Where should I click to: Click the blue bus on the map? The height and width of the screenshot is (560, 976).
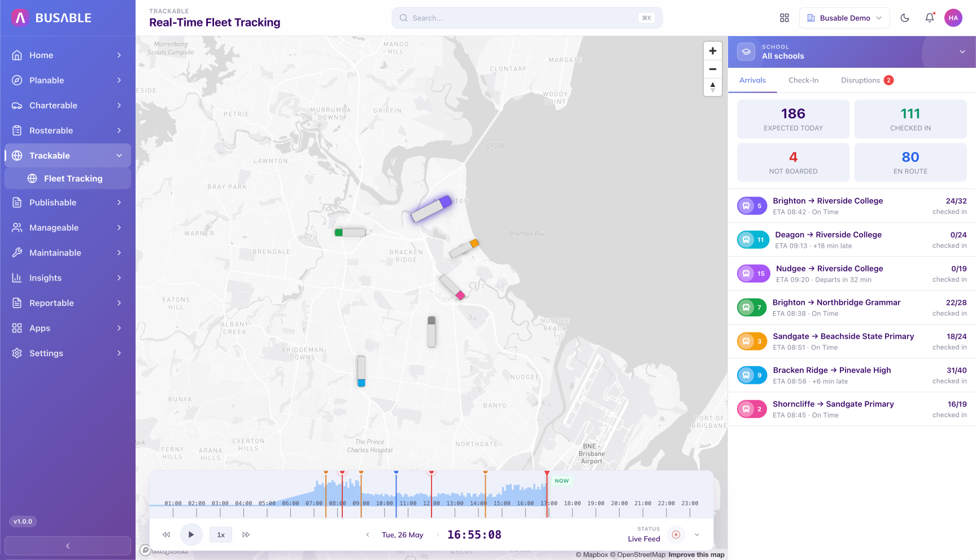coord(361,371)
